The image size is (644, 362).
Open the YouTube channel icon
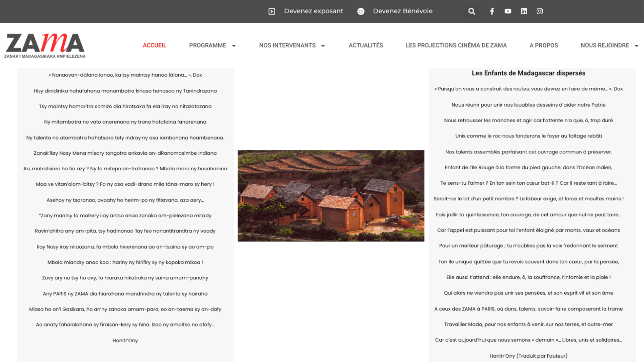508,11
